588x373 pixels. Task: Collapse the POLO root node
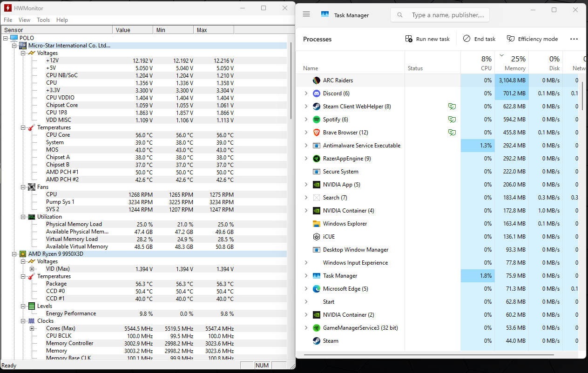[6, 38]
